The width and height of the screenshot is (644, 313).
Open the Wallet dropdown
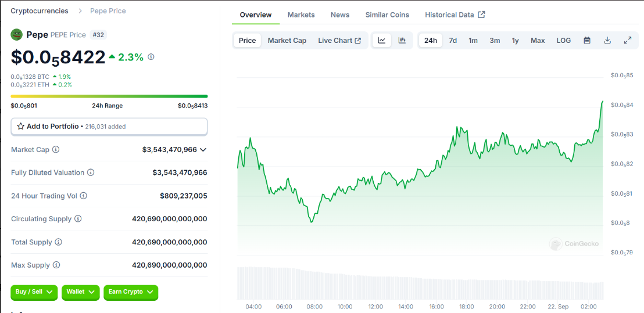(x=80, y=292)
